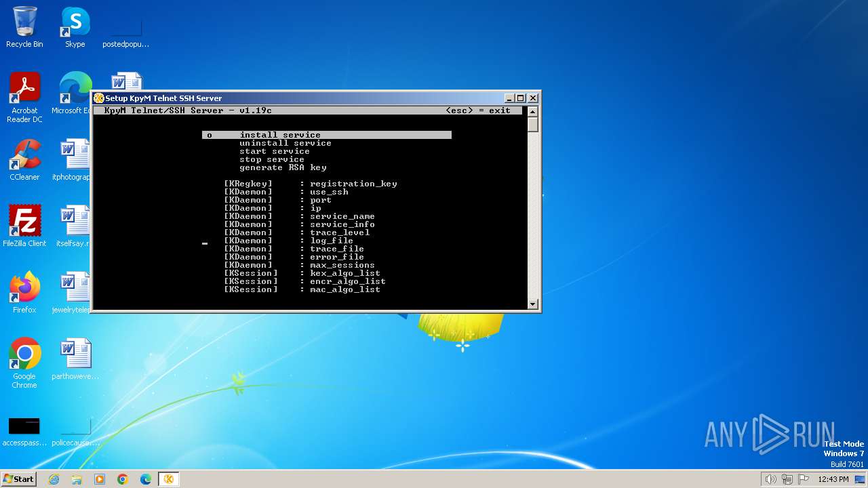
Task: Select the error_file setting
Action: (x=294, y=257)
